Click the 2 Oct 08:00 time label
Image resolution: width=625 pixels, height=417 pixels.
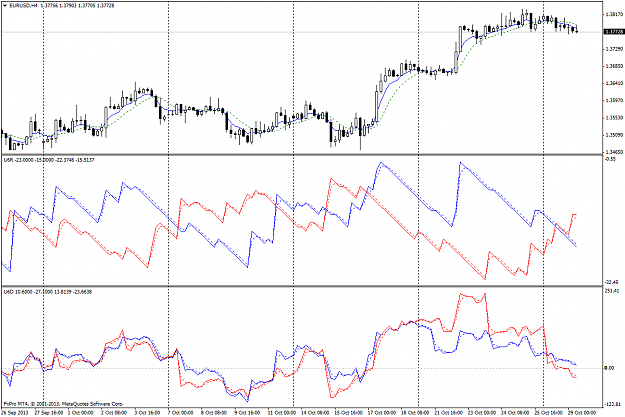point(114,413)
